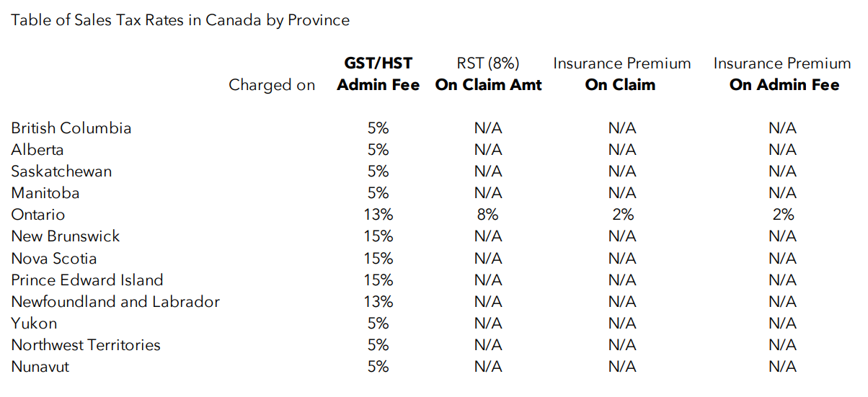This screenshot has width=868, height=397.
Task: Select the British Columbia row label
Action: 71,128
